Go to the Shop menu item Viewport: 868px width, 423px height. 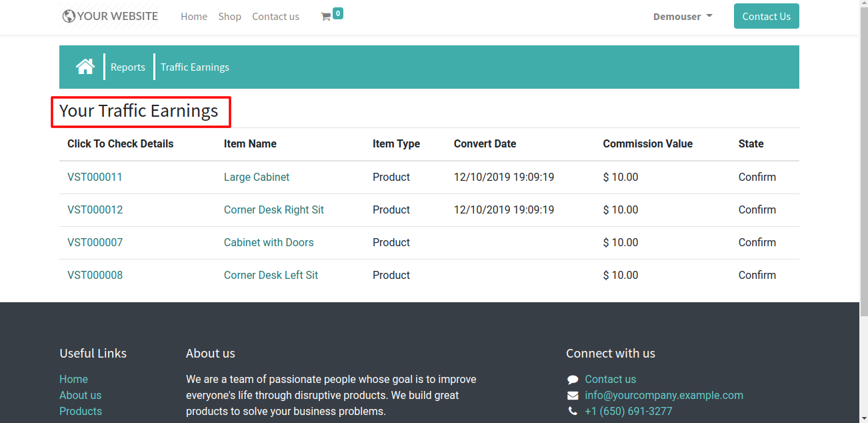click(229, 17)
